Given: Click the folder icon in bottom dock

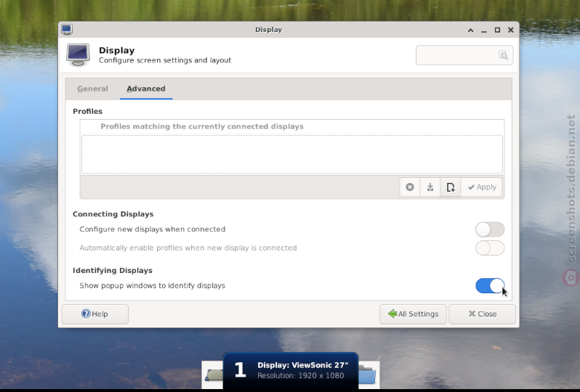Looking at the screenshot, I should (x=367, y=375).
